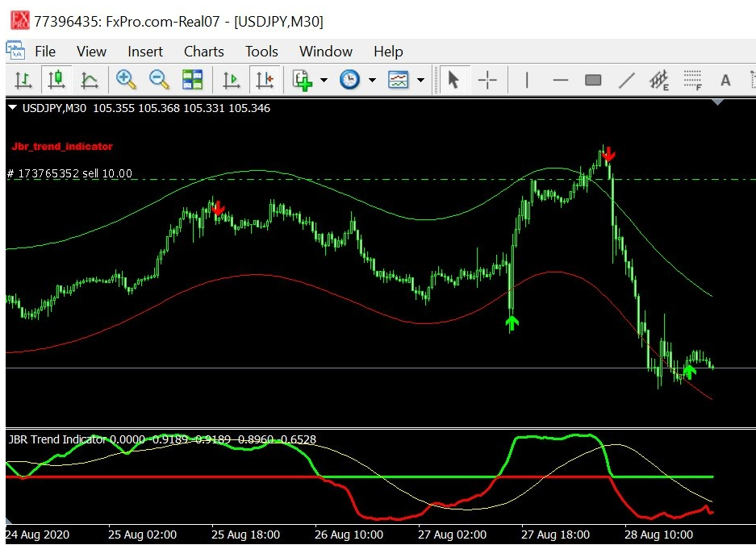Switch chart to line chart style
The image size is (756, 545).
point(90,80)
